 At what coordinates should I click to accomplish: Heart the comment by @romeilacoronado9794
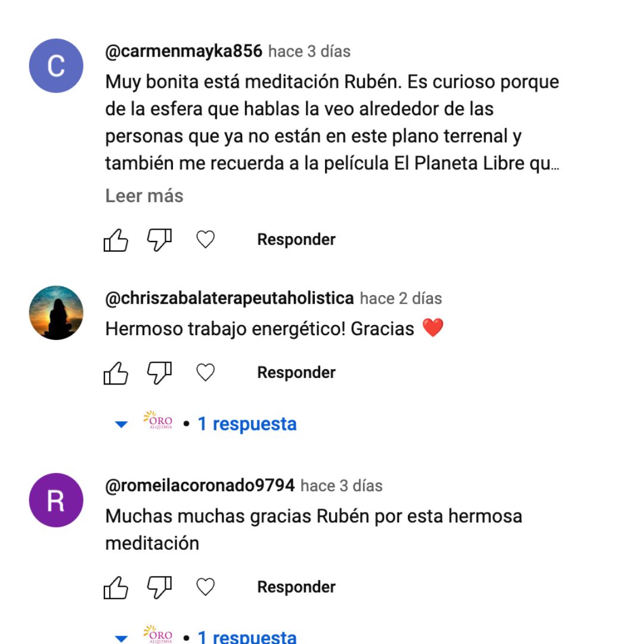pyautogui.click(x=205, y=587)
